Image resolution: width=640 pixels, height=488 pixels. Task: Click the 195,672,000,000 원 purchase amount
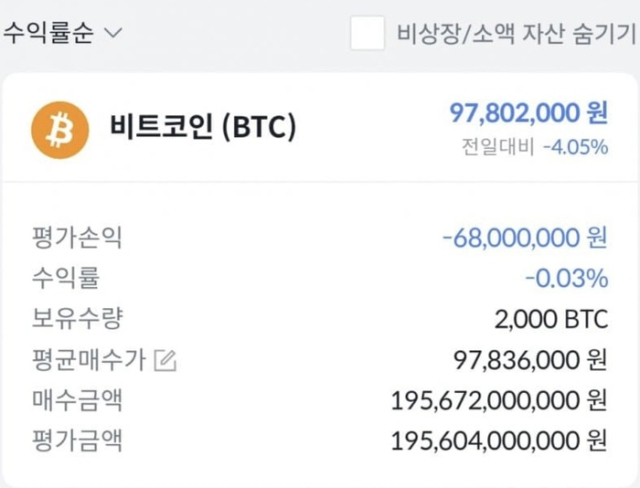pos(499,400)
